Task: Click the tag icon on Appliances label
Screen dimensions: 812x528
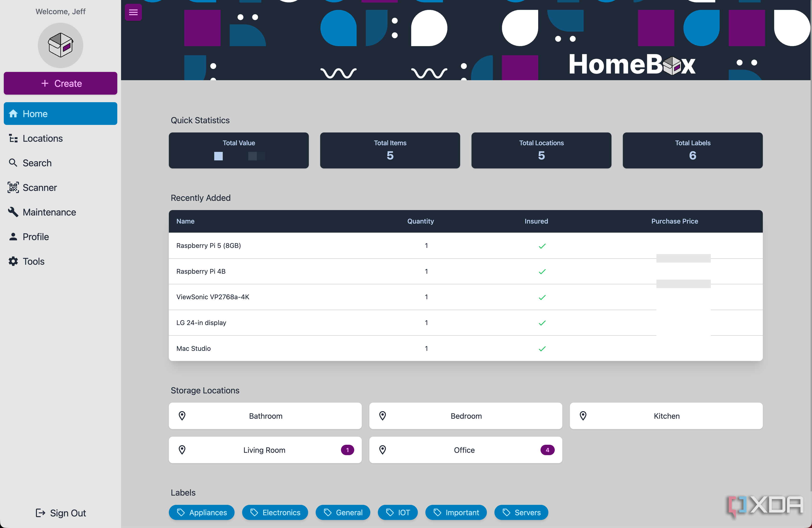Action: 181,512
